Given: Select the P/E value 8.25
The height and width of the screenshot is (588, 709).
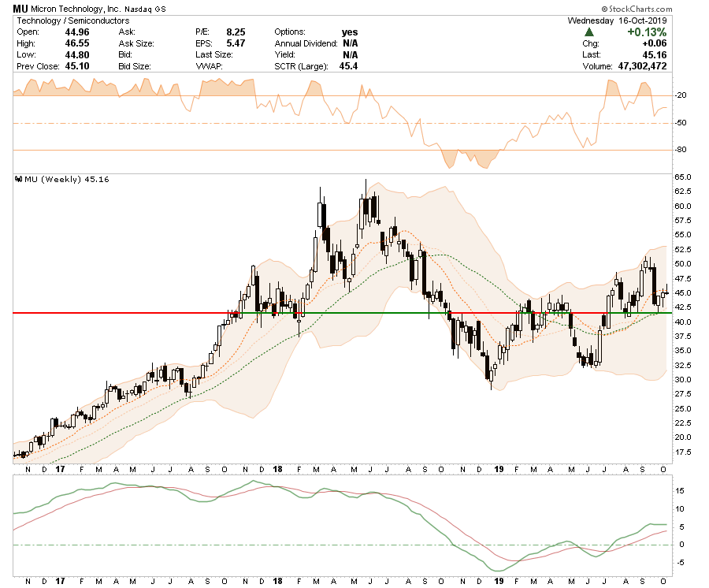Looking at the screenshot, I should pyautogui.click(x=236, y=32).
